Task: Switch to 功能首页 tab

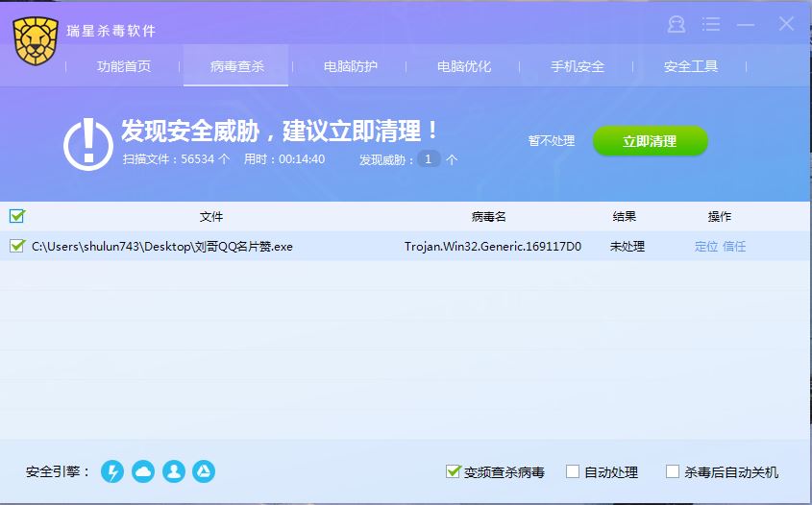Action: pyautogui.click(x=124, y=66)
